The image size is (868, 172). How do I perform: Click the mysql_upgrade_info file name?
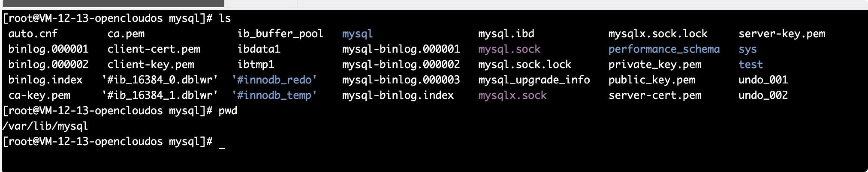[x=534, y=80]
